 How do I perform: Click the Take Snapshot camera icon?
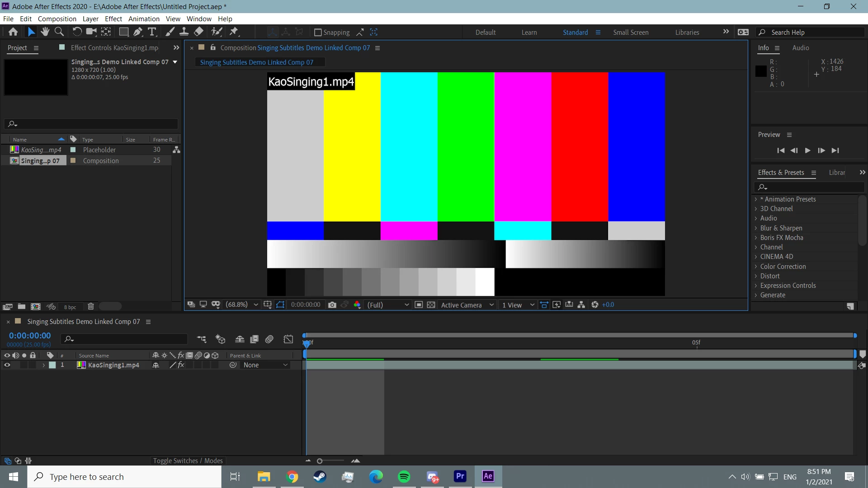click(332, 305)
